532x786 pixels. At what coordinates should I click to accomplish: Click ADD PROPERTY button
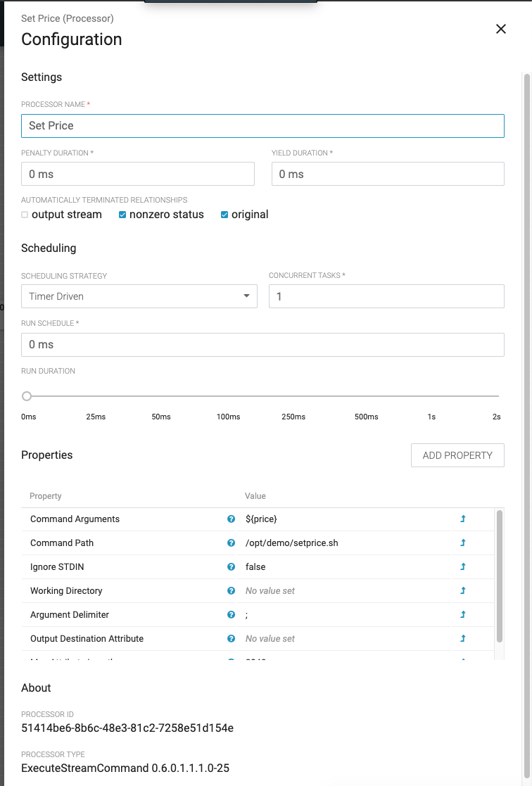(x=457, y=455)
